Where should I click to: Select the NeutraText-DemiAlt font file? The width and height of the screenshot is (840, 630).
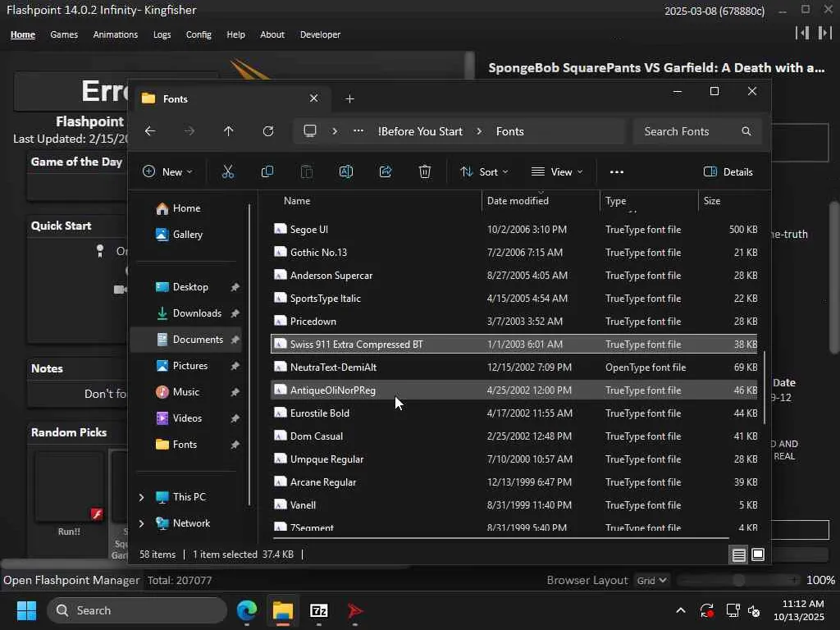(514, 367)
